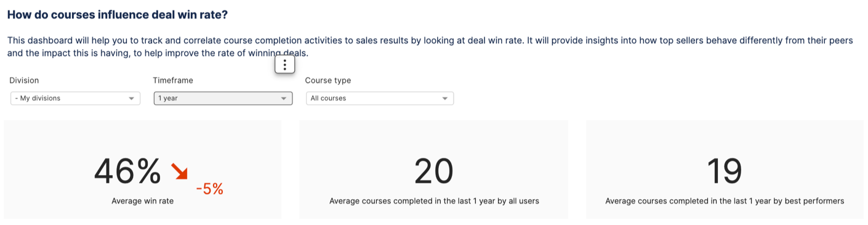This screenshot has height=225, width=868.
Task: Click the Division dropdown arrow
Action: click(131, 99)
